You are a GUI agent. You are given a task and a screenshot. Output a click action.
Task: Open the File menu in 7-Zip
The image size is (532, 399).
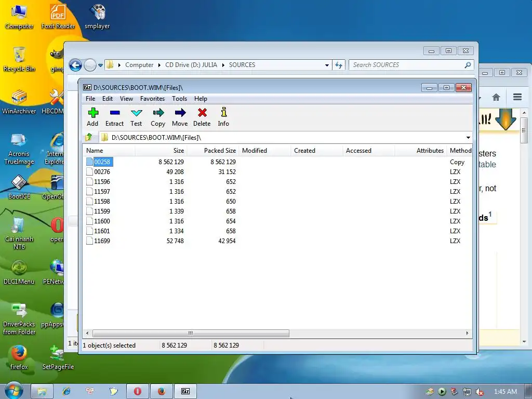(x=90, y=98)
